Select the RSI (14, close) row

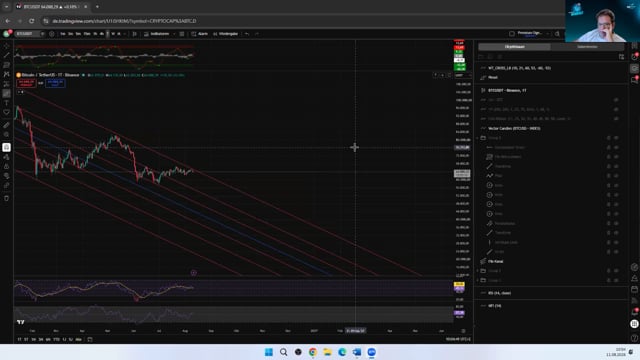pyautogui.click(x=551, y=293)
